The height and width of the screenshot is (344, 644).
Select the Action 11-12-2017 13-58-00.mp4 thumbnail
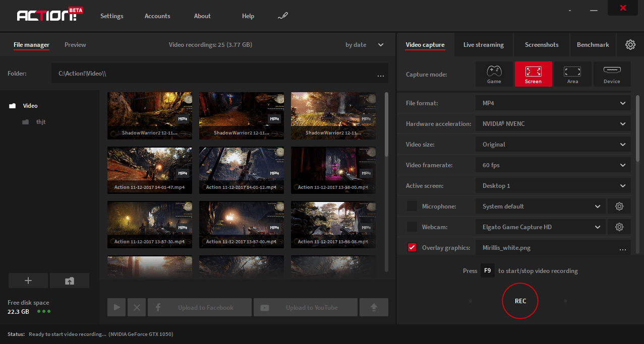coord(333,170)
